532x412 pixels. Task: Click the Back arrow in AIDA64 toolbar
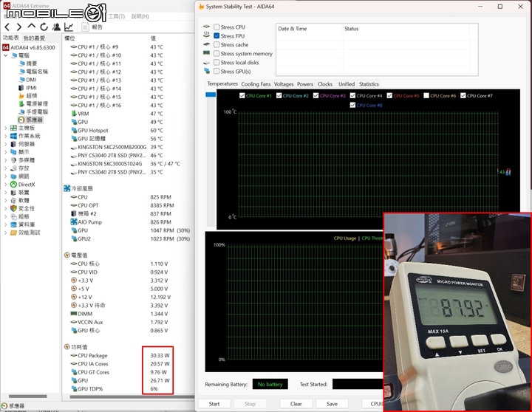[x=7, y=27]
